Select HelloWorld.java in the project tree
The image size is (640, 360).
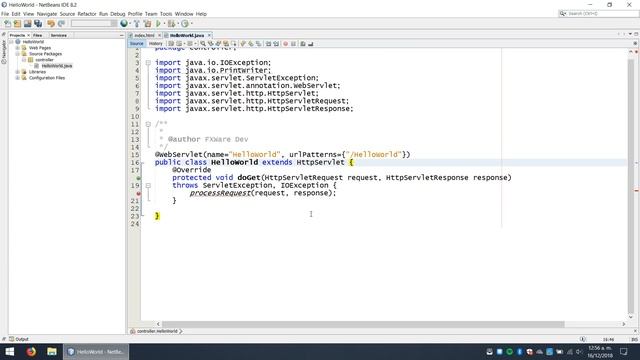point(57,66)
